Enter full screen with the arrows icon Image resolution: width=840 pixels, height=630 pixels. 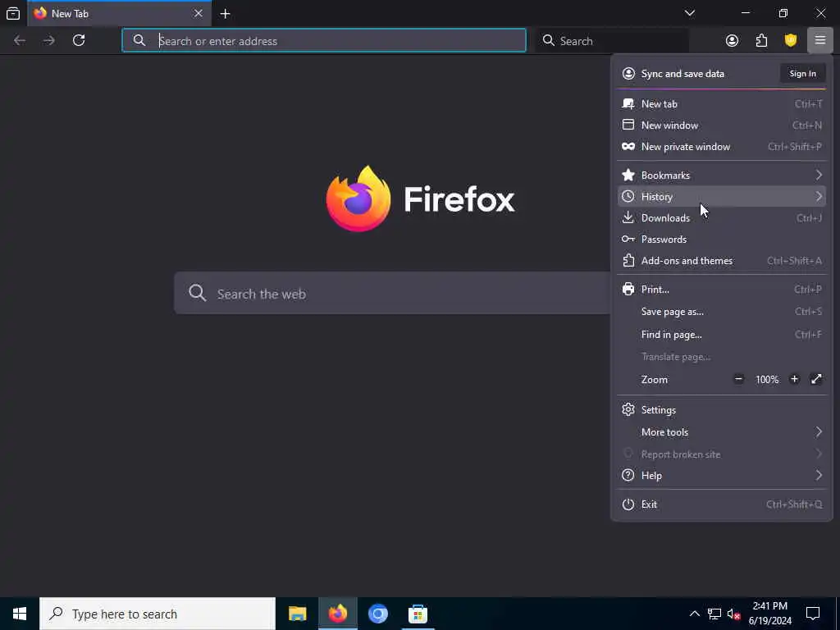click(816, 379)
